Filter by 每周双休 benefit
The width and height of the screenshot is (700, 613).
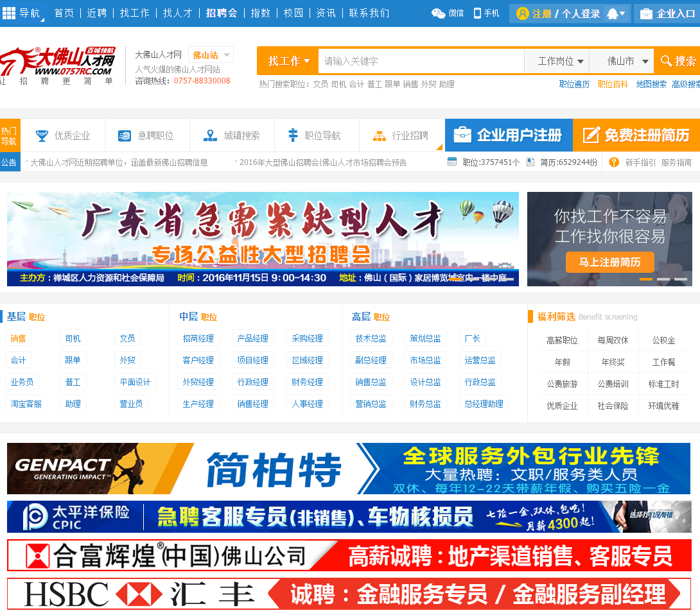(613, 340)
